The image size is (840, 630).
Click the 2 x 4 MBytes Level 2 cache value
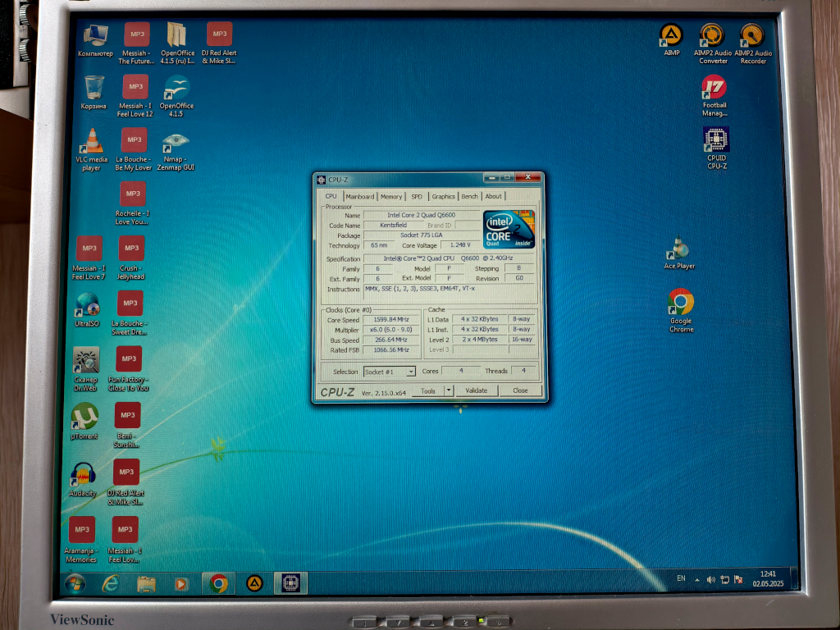[480, 340]
